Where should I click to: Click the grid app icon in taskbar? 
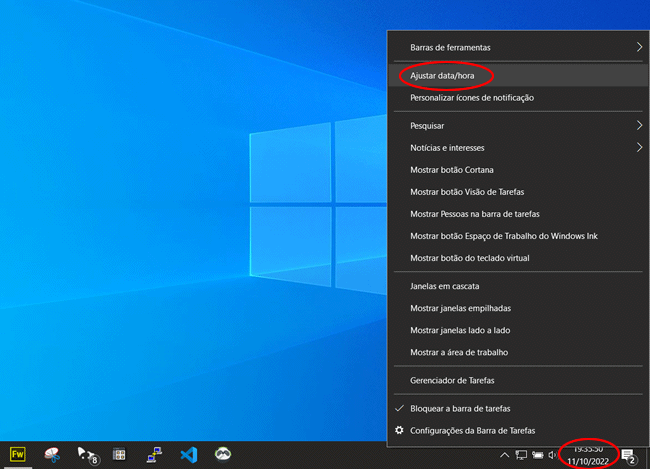tap(119, 454)
